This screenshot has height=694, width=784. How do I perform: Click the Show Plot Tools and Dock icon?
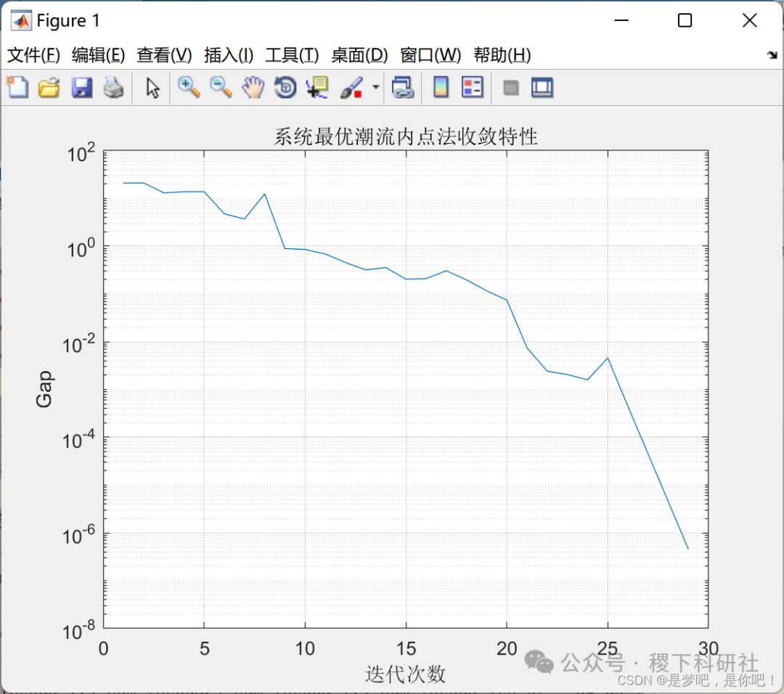point(542,88)
